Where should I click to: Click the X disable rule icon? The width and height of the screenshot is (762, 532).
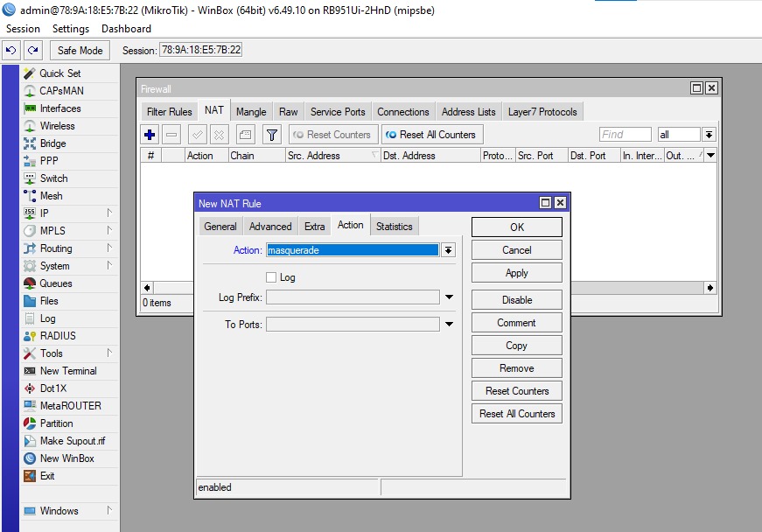pos(220,135)
